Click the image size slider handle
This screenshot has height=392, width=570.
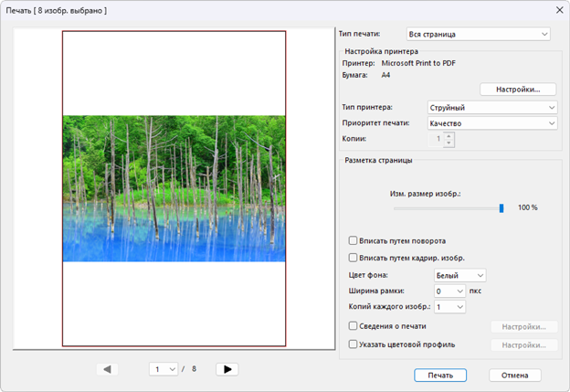click(x=501, y=207)
